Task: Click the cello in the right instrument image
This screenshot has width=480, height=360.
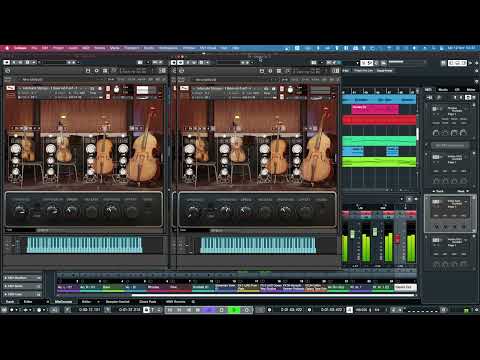Action: click(x=278, y=152)
